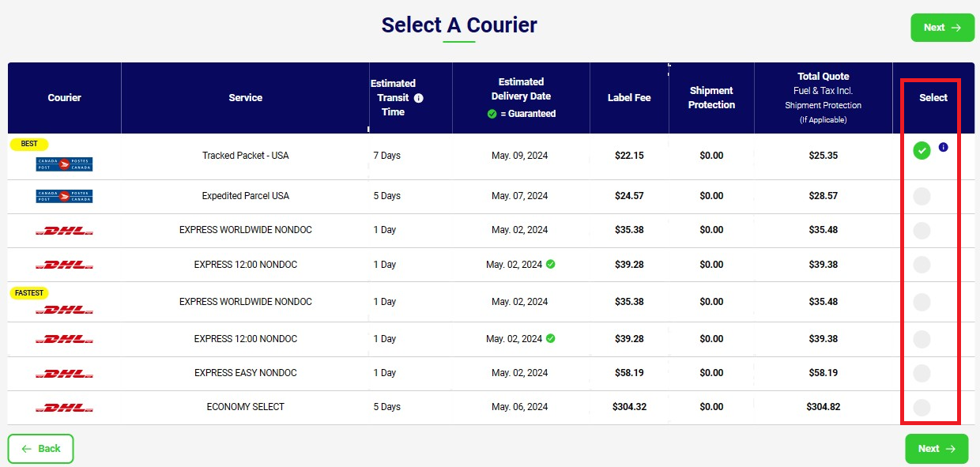Viewport: 980px width, 467px height.
Task: Click guaranteed checkmark in Estimated Delivery Date header
Action: coord(492,114)
